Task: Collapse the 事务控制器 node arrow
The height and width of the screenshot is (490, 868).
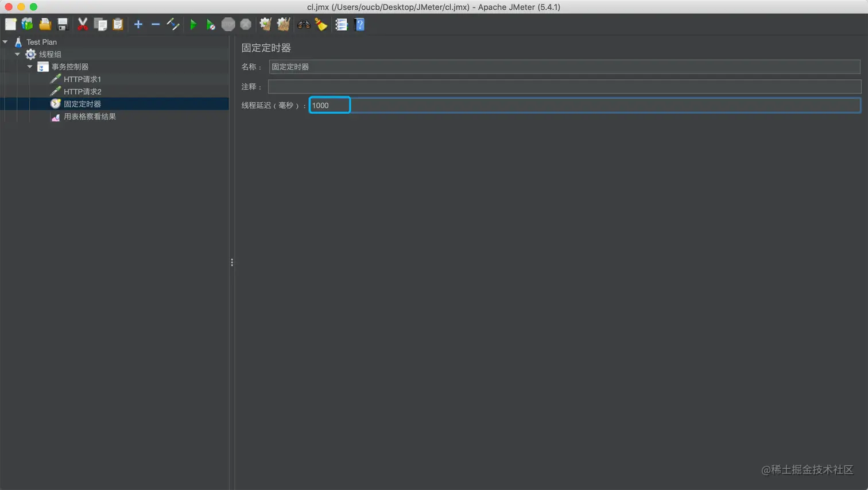Action: pos(30,67)
